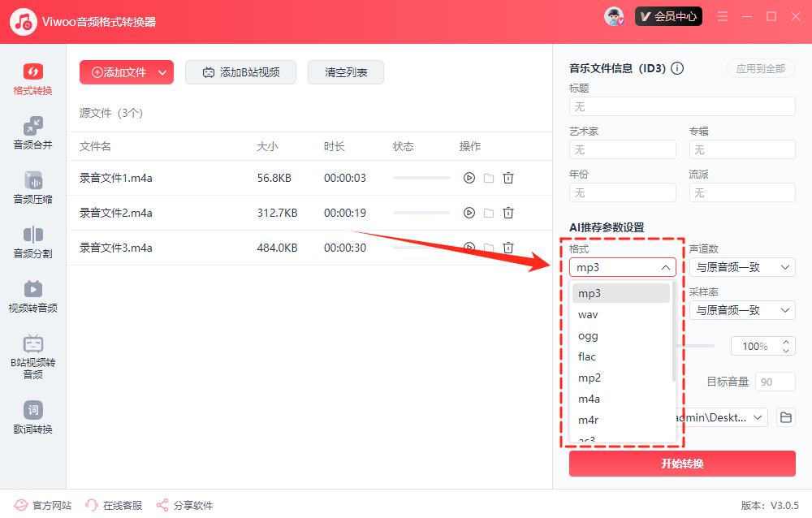Open the 音频压缩 audio compress tool
This screenshot has height=518, width=812.
[32, 188]
